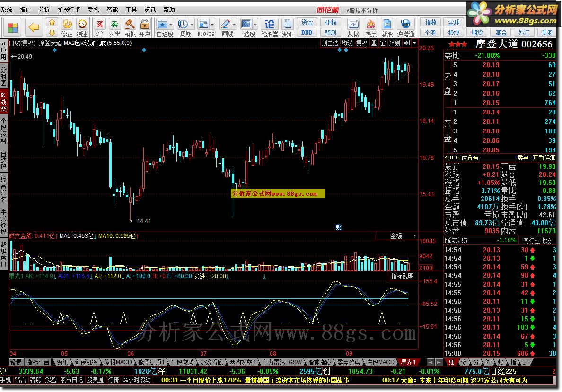
Task: Click the chart skip-to-end arrow icon
Action: (407, 43)
